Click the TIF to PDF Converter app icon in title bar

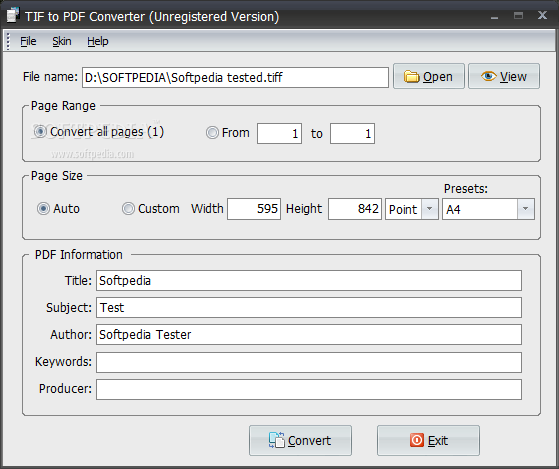12,15
